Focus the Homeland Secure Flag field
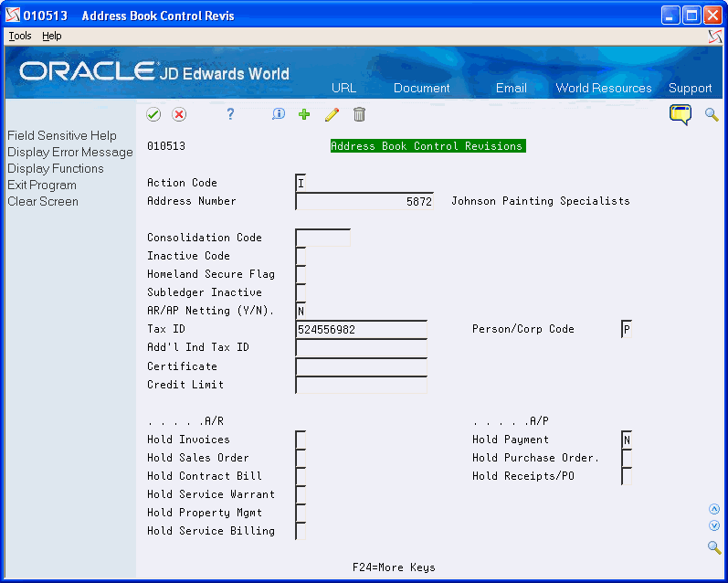 301,274
